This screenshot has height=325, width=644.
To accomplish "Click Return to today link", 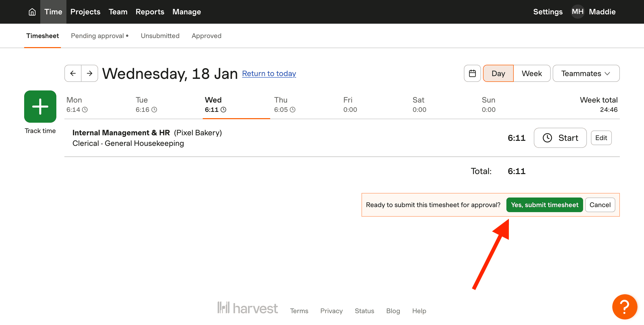I will (x=269, y=73).
